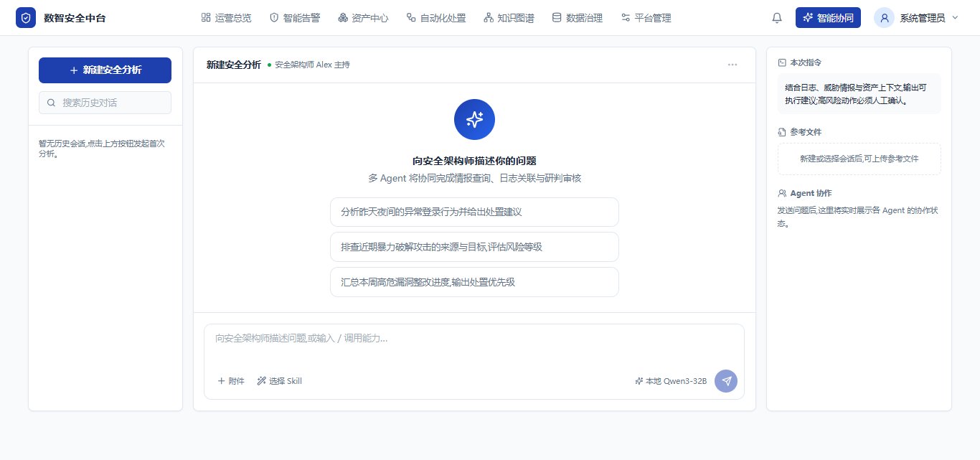
Task: Click the 安全架构师 Alex 主持 status label
Action: pos(308,65)
